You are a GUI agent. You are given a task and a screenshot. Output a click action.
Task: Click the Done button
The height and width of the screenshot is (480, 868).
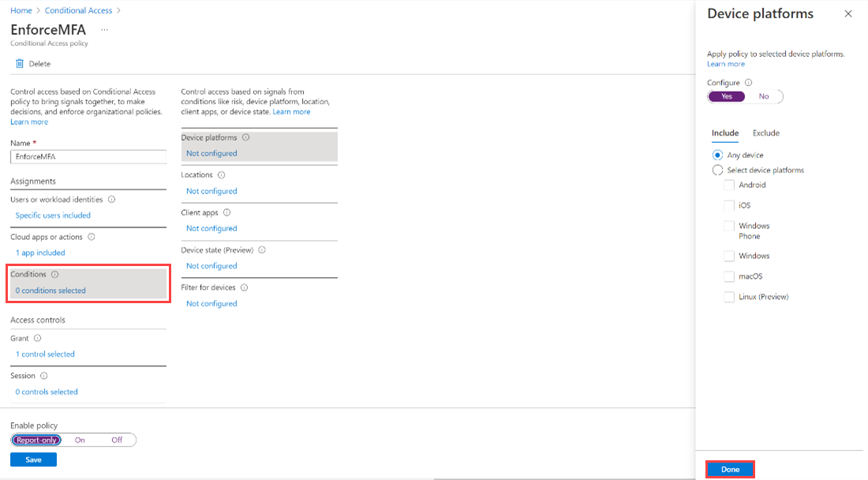tap(729, 468)
